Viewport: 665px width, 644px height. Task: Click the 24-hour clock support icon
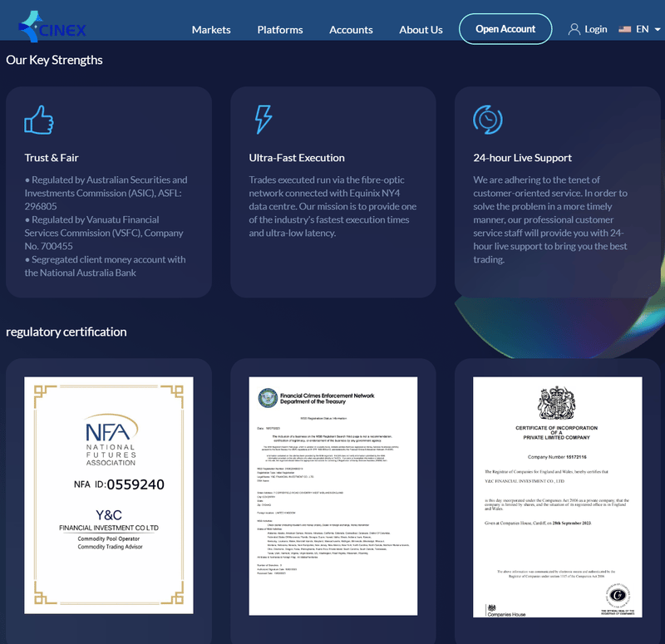pyautogui.click(x=488, y=120)
